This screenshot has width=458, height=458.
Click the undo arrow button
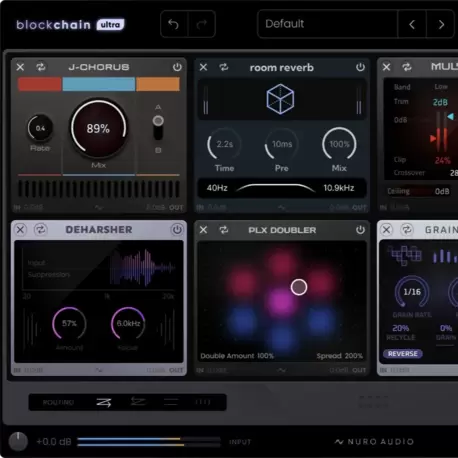tap(174, 24)
